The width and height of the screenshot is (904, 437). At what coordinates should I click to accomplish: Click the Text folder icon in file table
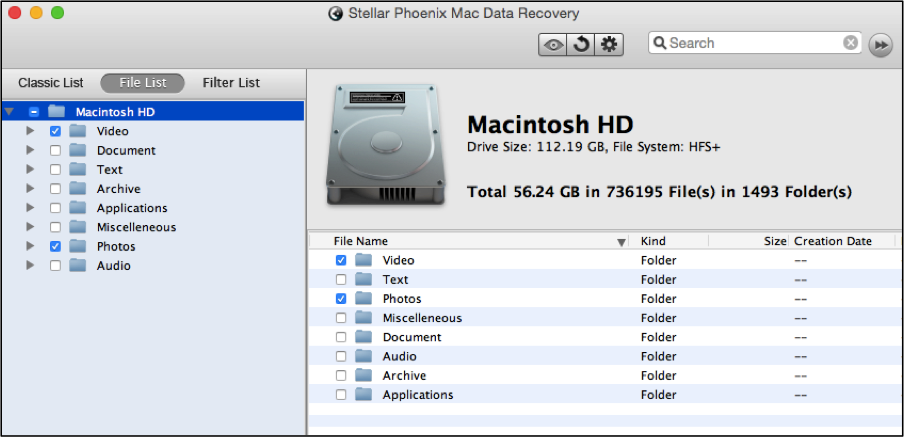click(364, 280)
